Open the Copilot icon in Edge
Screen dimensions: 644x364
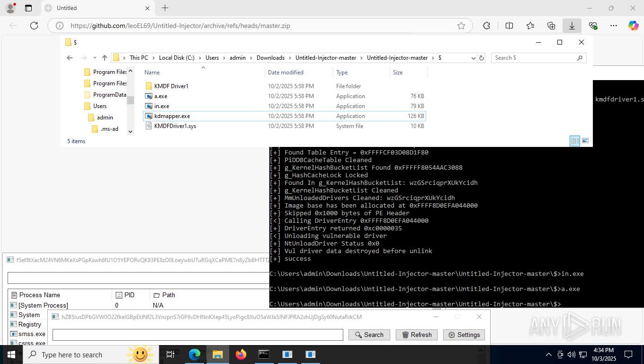pyautogui.click(x=634, y=26)
